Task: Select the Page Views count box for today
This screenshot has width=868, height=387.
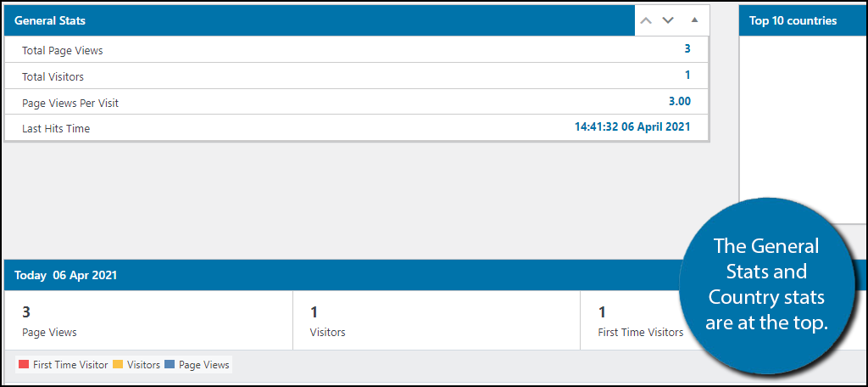Action: tap(148, 321)
